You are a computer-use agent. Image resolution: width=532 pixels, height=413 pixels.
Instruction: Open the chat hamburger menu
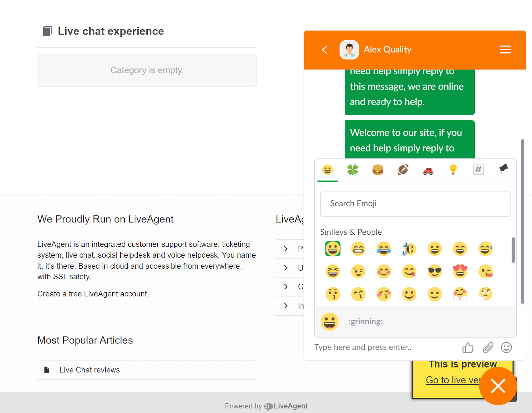[505, 50]
